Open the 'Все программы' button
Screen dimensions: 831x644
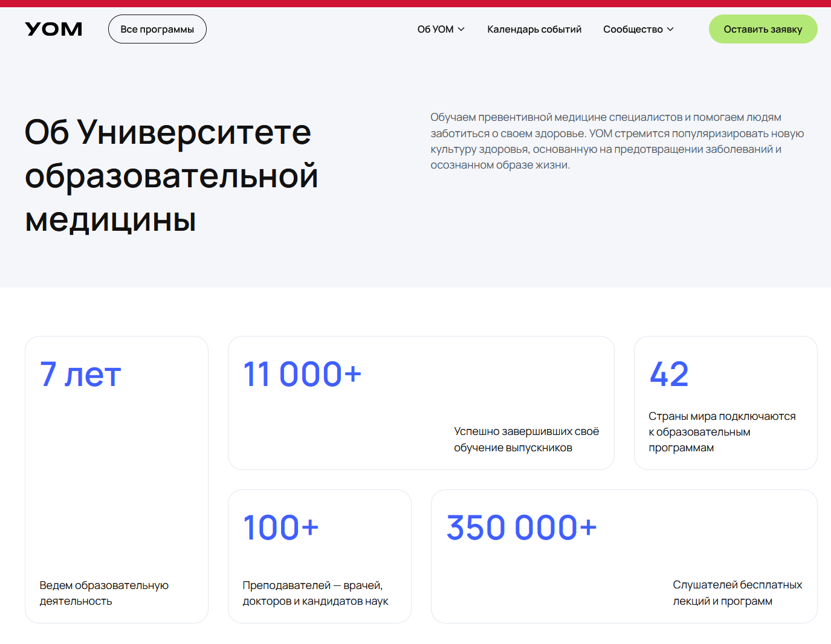click(157, 29)
